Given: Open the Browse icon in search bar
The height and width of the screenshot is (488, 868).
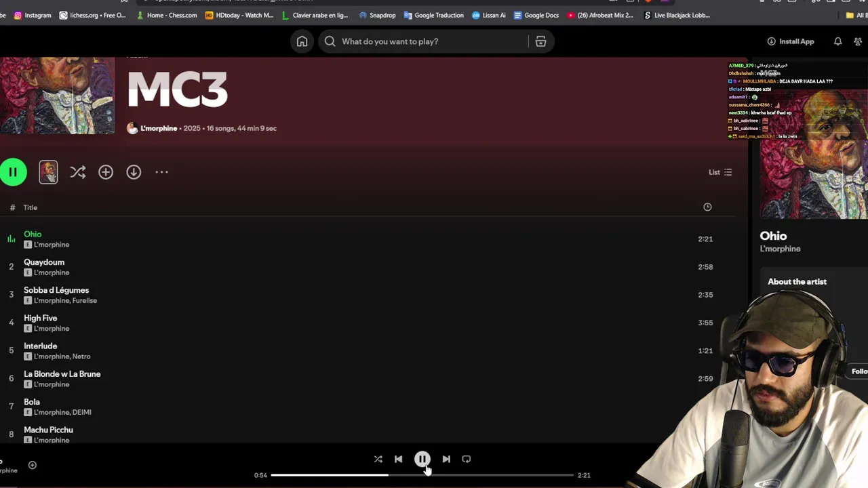Looking at the screenshot, I should pos(540,41).
